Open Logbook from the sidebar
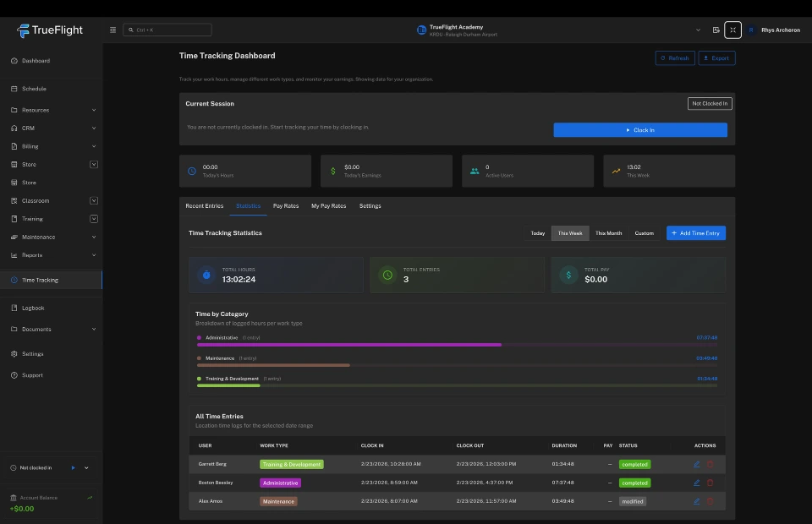812x524 pixels. 33,308
